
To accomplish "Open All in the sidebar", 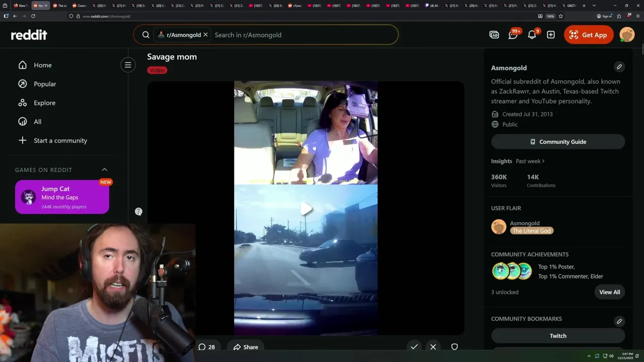I will point(38,122).
